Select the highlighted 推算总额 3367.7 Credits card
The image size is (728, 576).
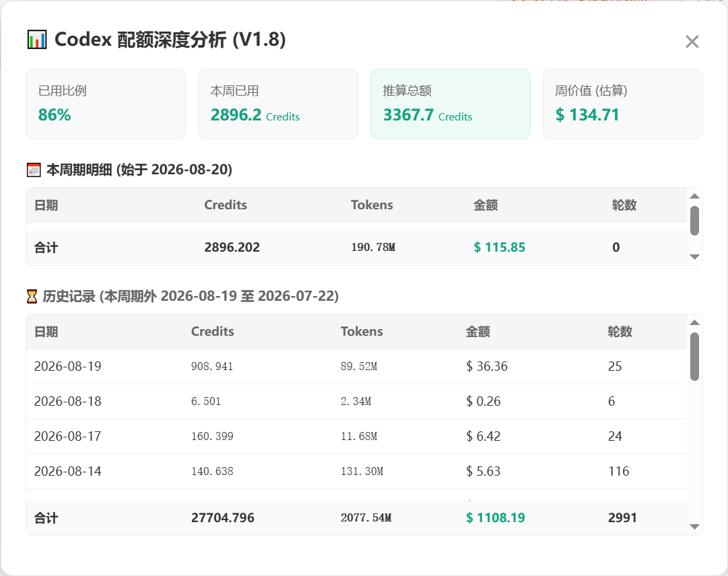pyautogui.click(x=451, y=104)
